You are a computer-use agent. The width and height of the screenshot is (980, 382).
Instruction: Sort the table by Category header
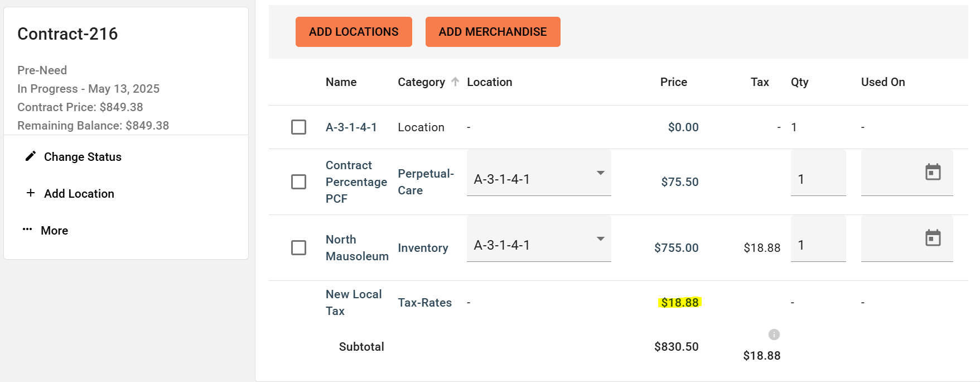coord(421,82)
